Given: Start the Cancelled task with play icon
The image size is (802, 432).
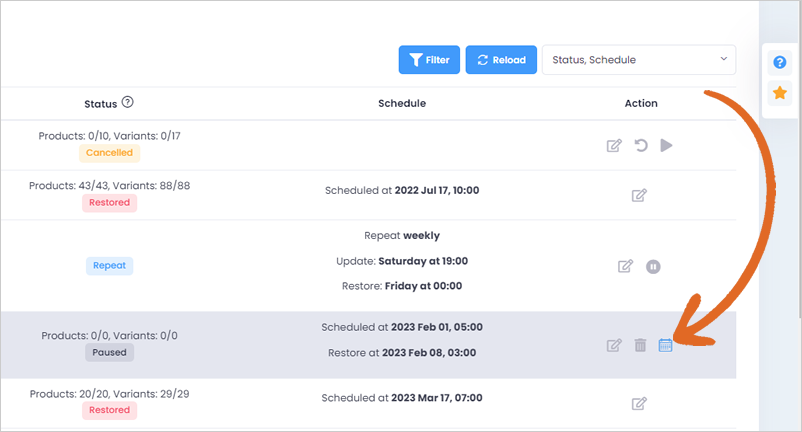Looking at the screenshot, I should point(666,146).
